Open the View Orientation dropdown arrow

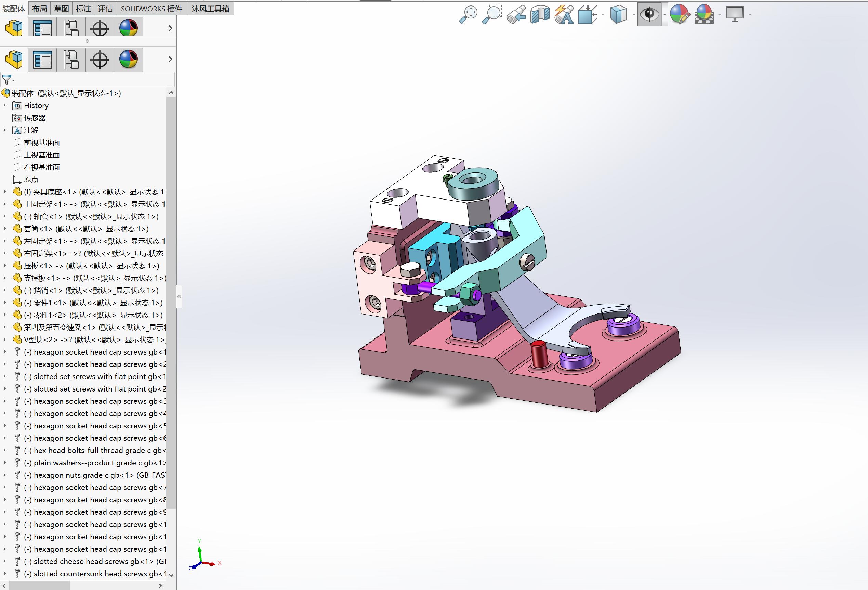coord(604,15)
